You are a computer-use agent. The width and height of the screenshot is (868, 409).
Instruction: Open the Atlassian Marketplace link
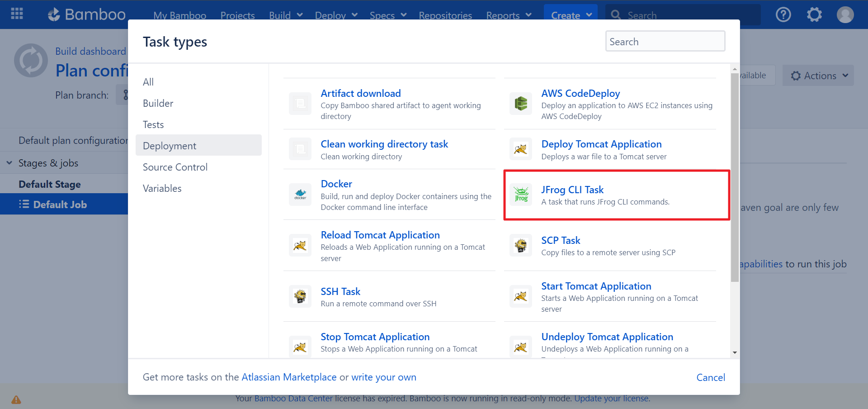pyautogui.click(x=289, y=377)
